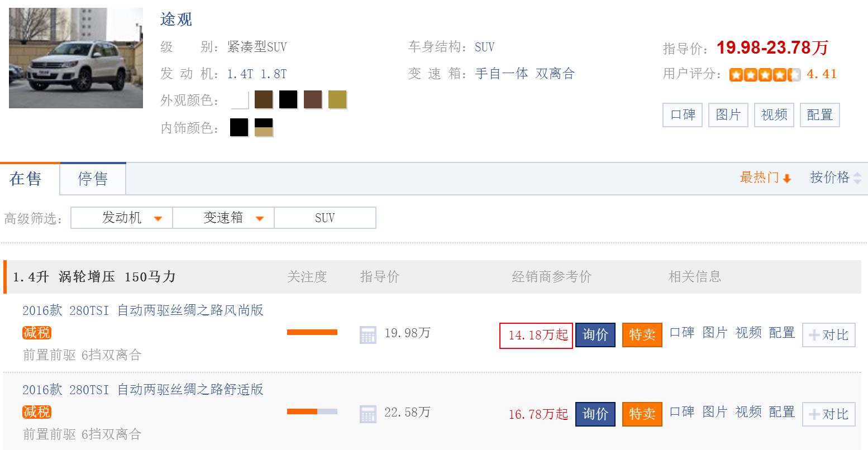Click the calculator icon beside 19.98万
Viewport: 868px width, 450px height.
pos(368,335)
